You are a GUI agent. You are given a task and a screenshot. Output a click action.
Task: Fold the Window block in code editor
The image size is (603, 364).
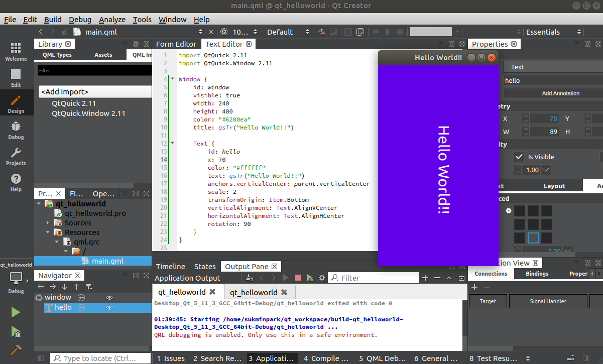173,79
